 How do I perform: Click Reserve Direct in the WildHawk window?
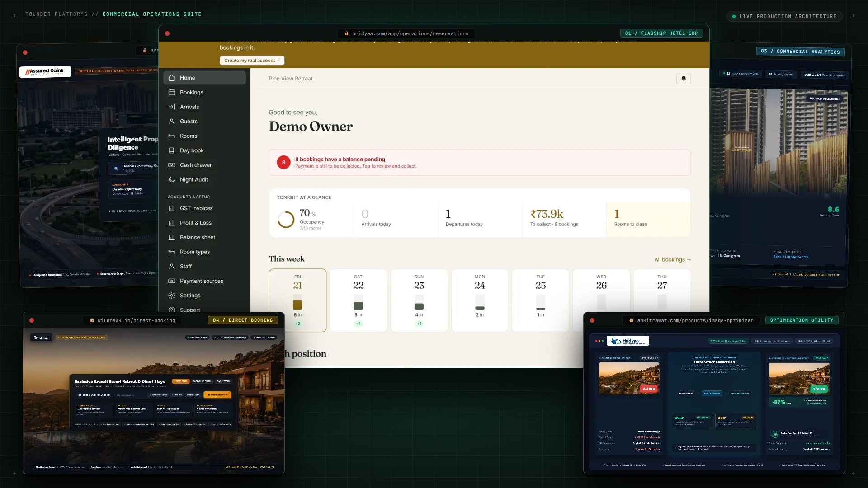click(x=217, y=394)
